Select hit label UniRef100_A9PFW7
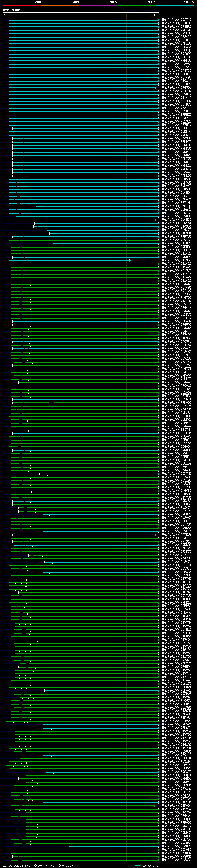This screenshot has width=197, height=868. 177,60
